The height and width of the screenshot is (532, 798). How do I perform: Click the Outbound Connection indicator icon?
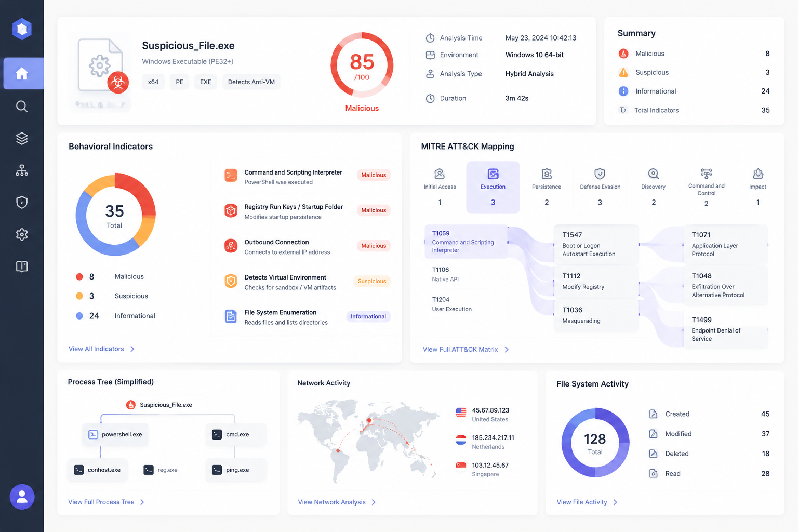[231, 246]
